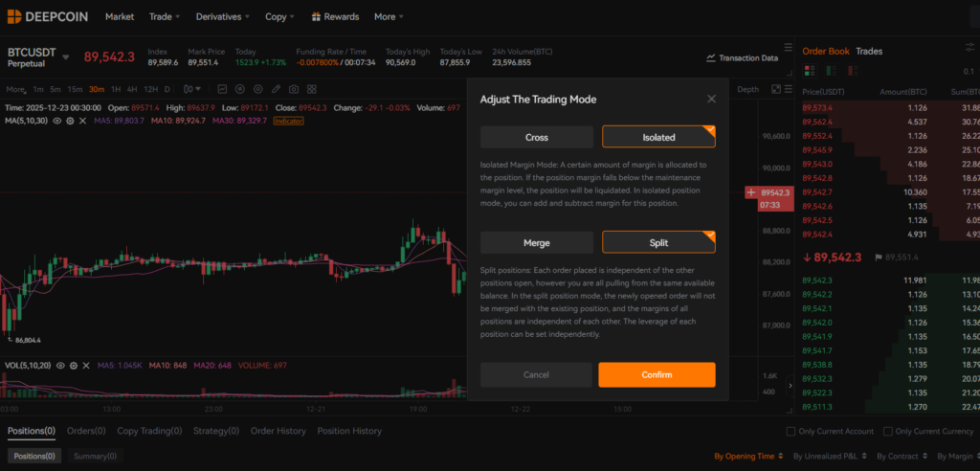Confirm the trading mode change
Image resolution: width=980 pixels, height=471 pixels.
tap(657, 374)
